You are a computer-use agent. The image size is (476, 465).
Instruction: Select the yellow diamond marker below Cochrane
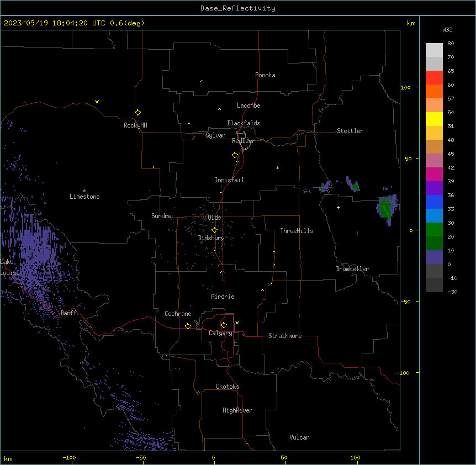tap(188, 326)
